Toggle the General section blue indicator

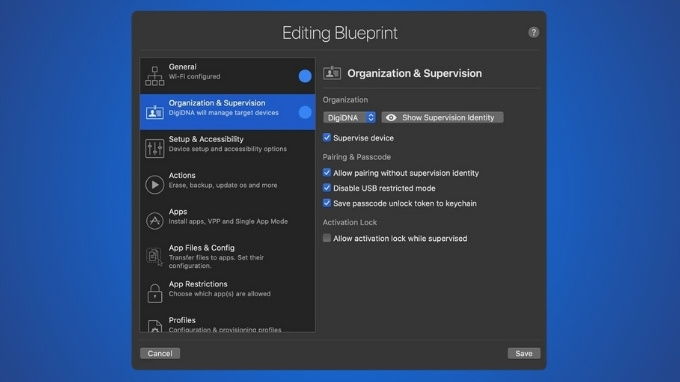click(x=305, y=76)
